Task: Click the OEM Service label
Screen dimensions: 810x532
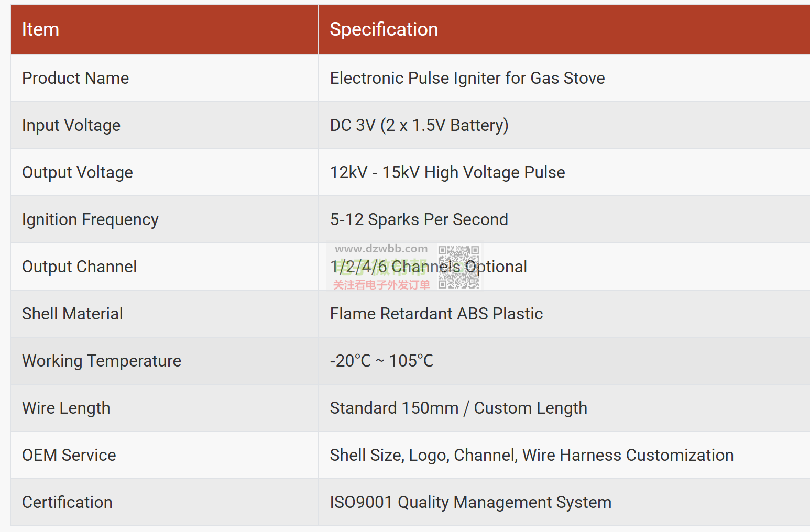Action: [69, 455]
